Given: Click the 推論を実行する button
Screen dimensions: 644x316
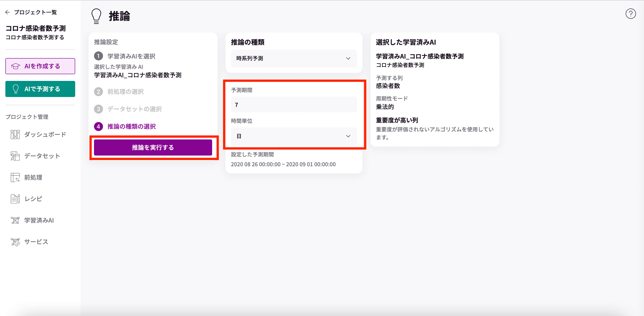Looking at the screenshot, I should 153,147.
